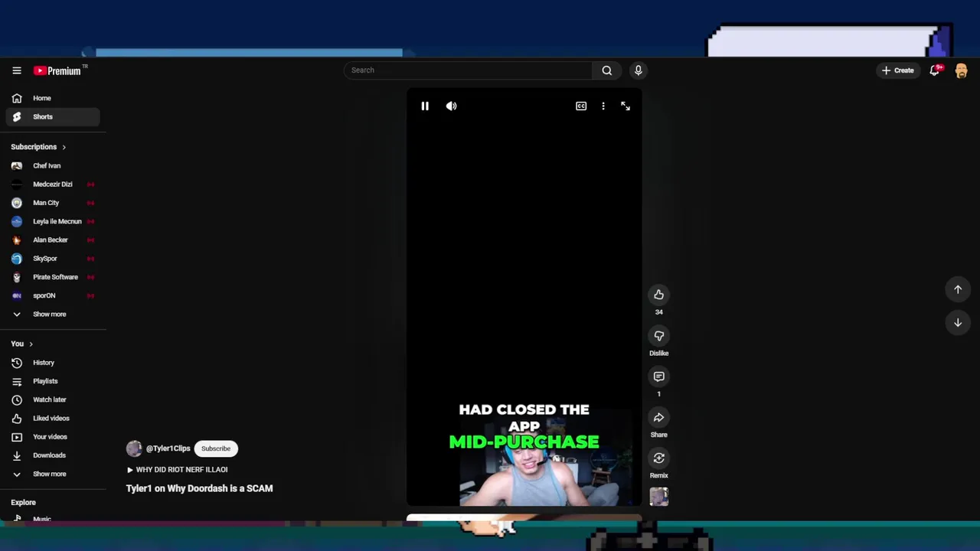Open SkySpor subscription

click(53, 259)
